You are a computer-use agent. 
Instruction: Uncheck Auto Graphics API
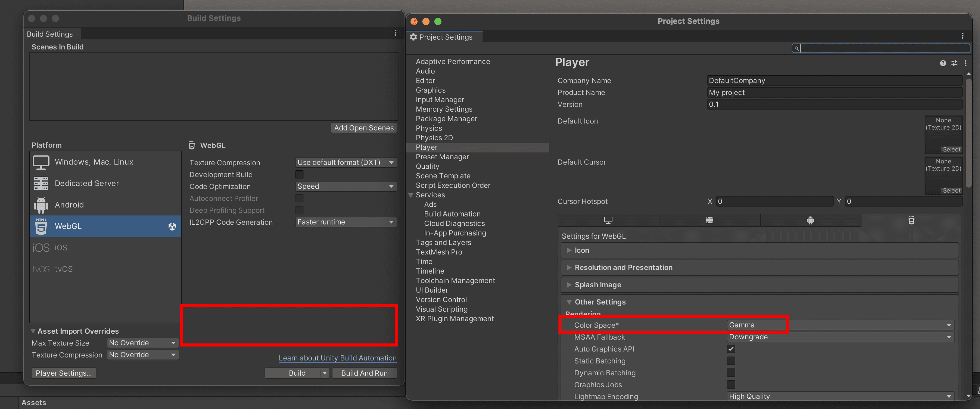coord(730,349)
